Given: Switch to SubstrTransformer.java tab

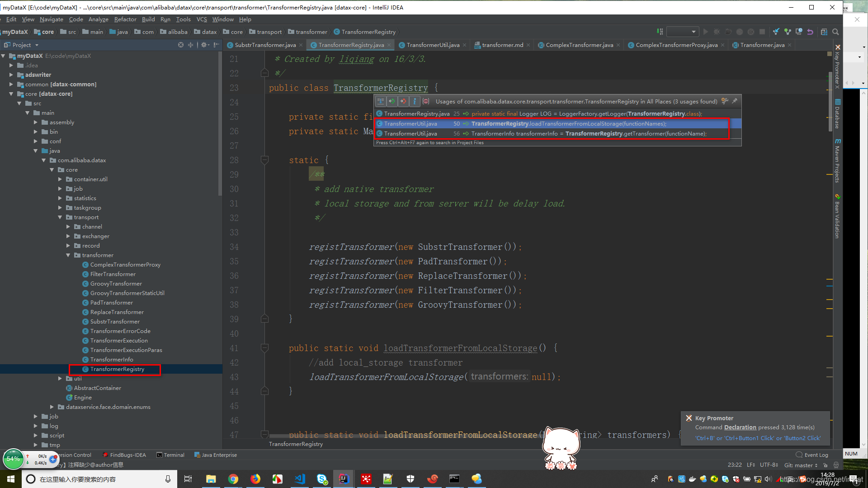Looking at the screenshot, I should [x=265, y=45].
